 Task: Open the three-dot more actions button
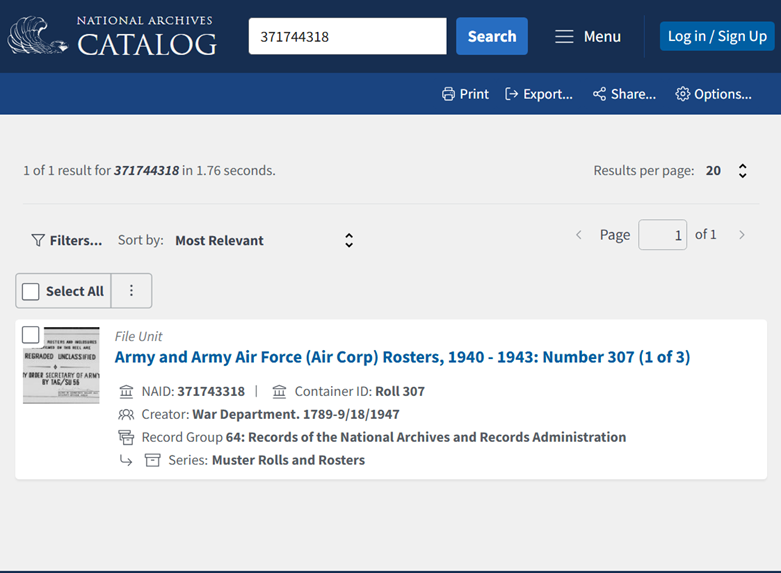click(131, 291)
